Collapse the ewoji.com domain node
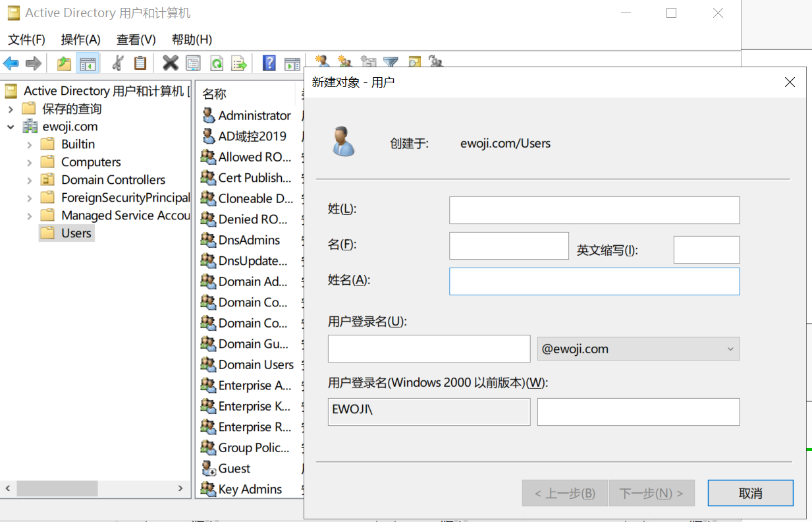The height and width of the screenshot is (522, 812). pos(11,127)
